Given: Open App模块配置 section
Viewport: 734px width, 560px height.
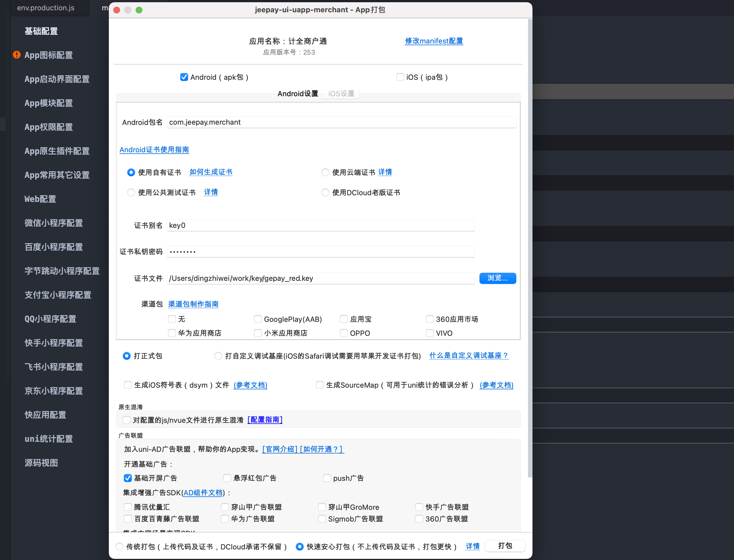Looking at the screenshot, I should pos(49,103).
